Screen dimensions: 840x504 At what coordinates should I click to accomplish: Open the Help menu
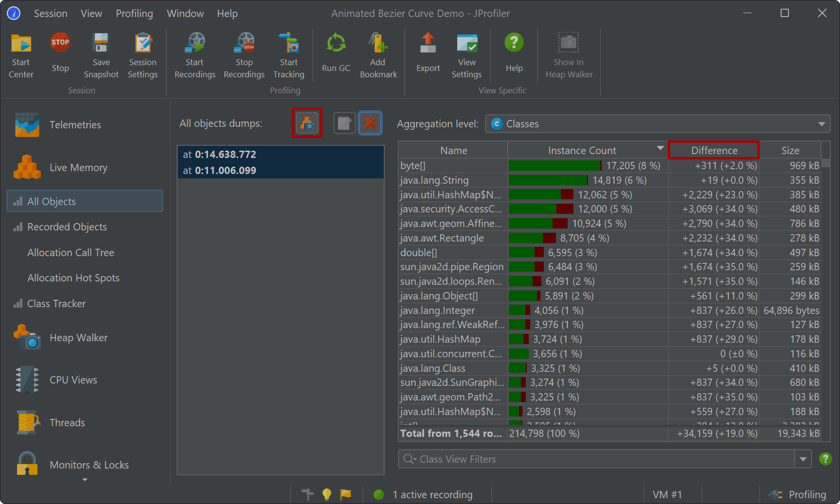pos(227,14)
